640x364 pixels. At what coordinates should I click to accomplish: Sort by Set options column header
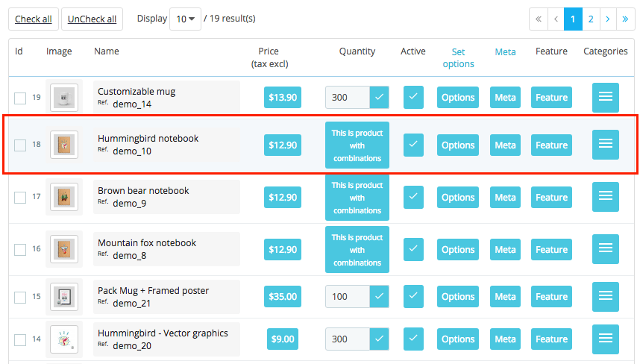tap(458, 57)
